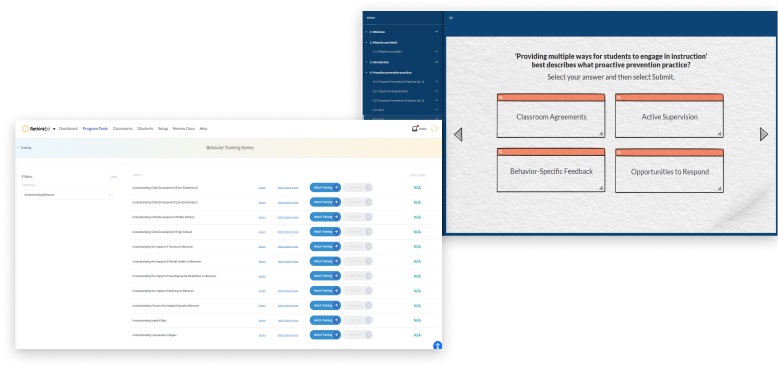The height and width of the screenshot is (378, 778).
Task: Watch Training for Impact of Bullying
Action: (x=325, y=291)
